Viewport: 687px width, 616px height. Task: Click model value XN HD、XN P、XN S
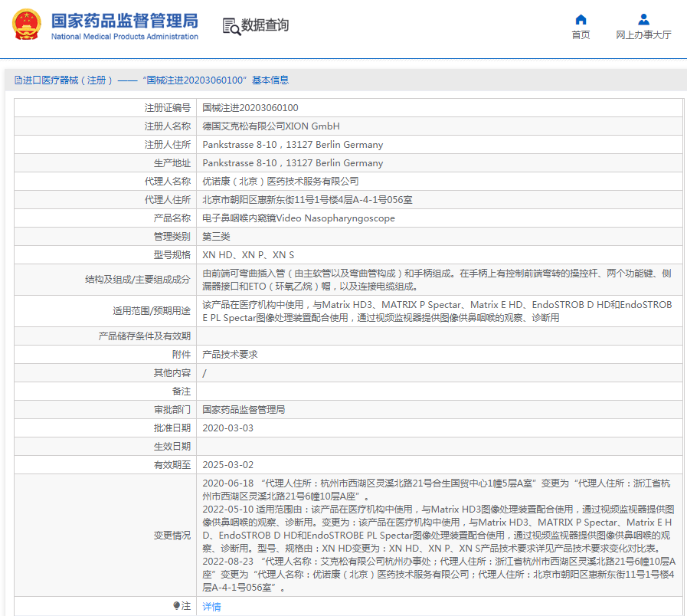click(248, 255)
